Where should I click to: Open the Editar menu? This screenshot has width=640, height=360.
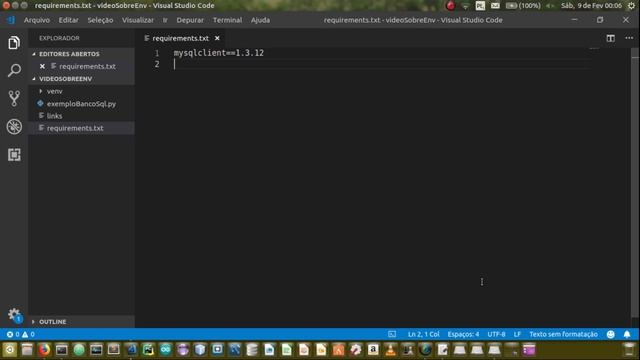coord(68,20)
